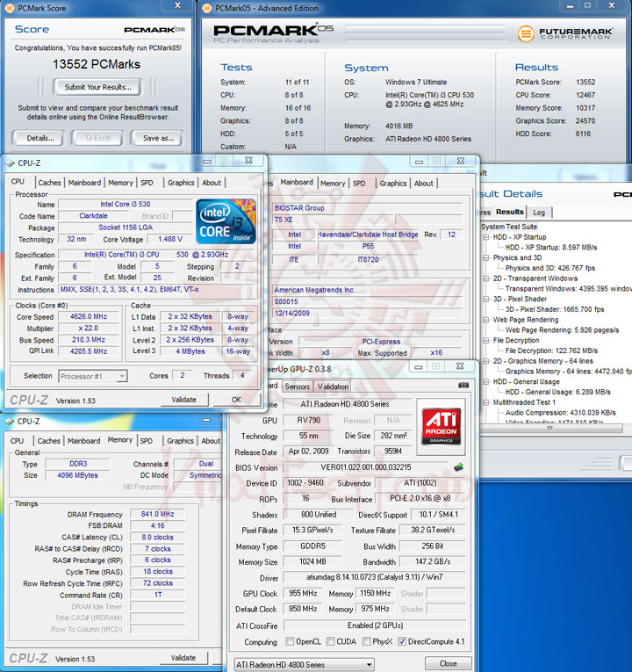
Task: Select the Results tab in Result Details
Action: click(509, 212)
